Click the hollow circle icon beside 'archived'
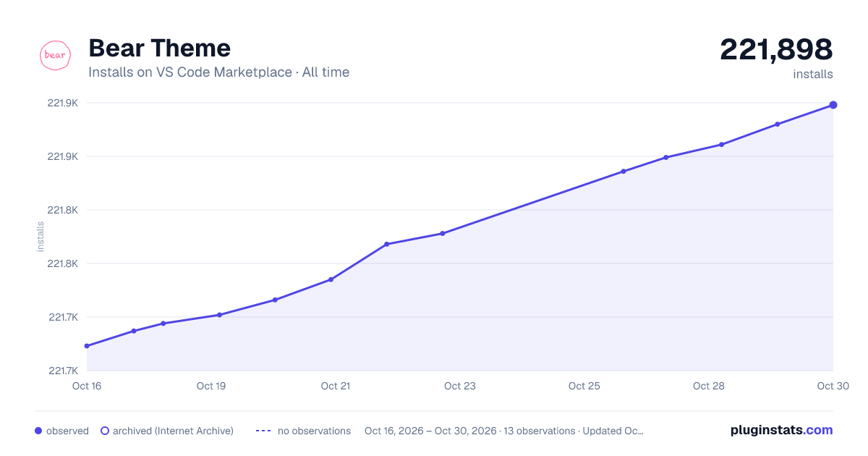The width and height of the screenshot is (868, 456). coord(104,431)
